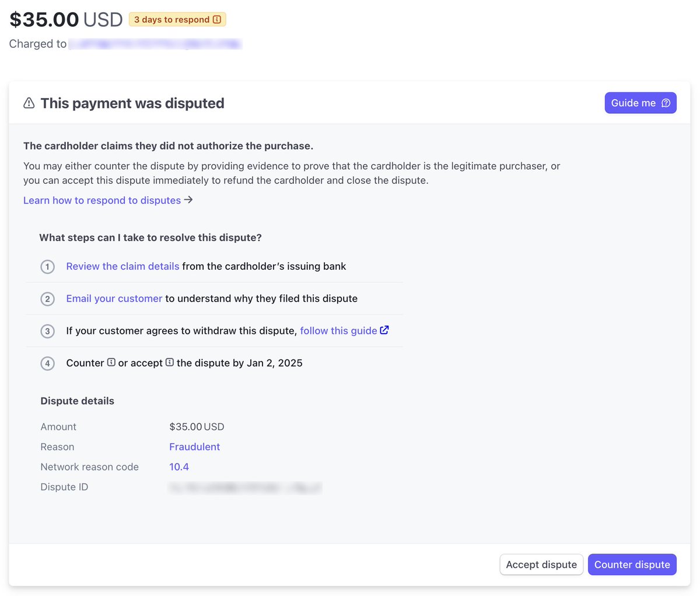Click the info icon next to accept
This screenshot has width=700, height=596.
click(x=169, y=363)
